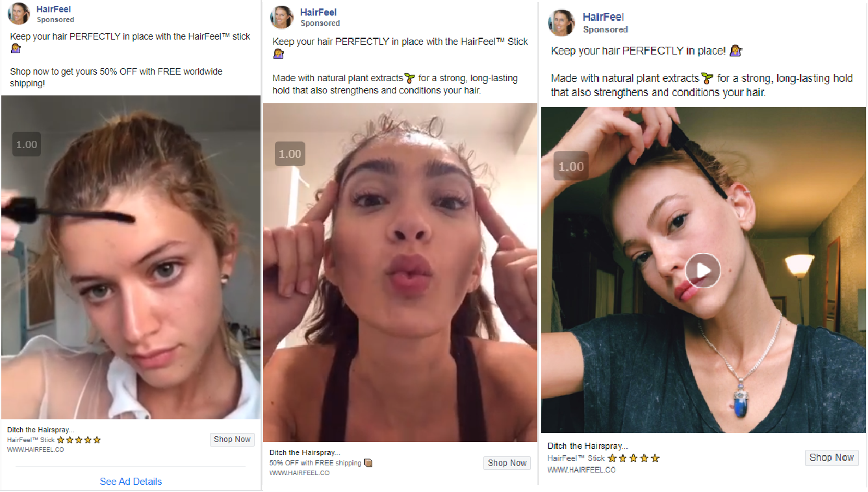
Task: Click the 1.00 speed badge on middle video
Action: 290,154
